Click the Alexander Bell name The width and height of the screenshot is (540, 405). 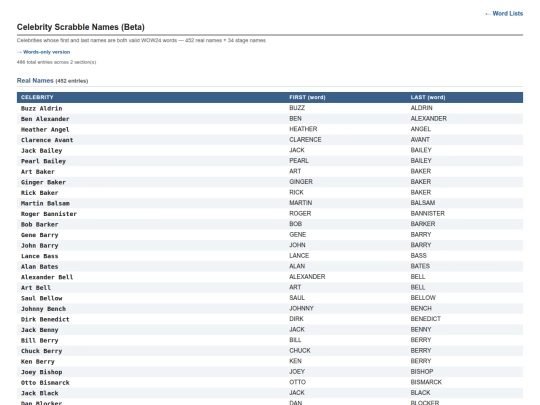point(47,277)
